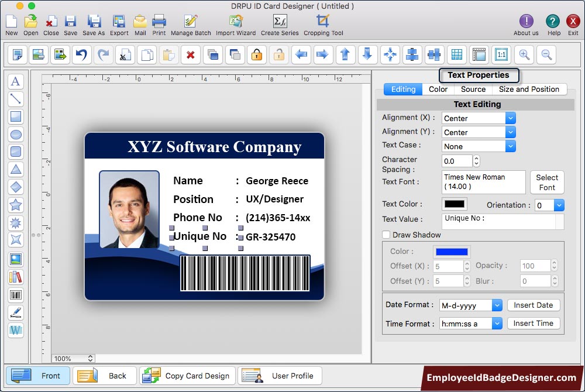Click the black Text Color swatch
The width and height of the screenshot is (585, 392).
455,204
